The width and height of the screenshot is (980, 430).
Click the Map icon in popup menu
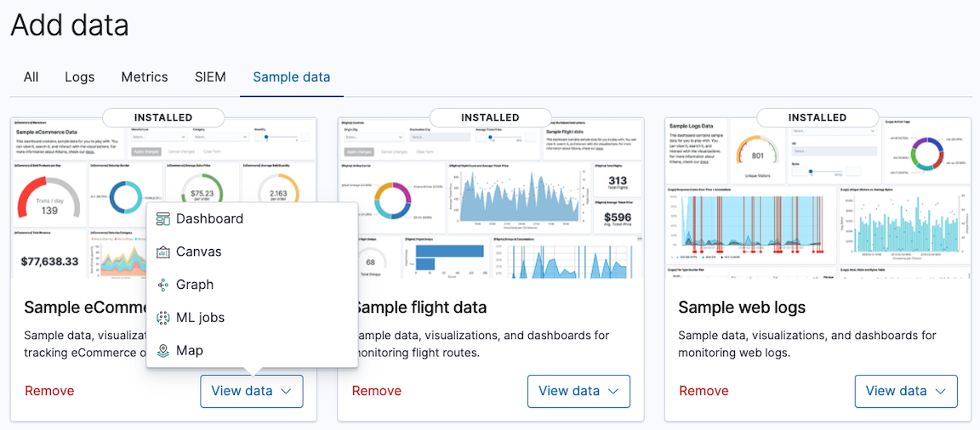click(x=163, y=351)
